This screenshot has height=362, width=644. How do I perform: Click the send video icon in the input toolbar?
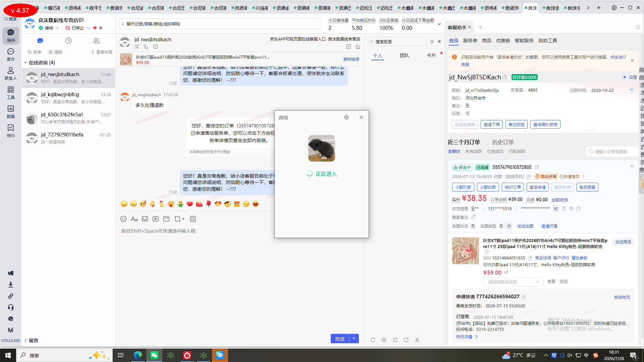(156, 219)
